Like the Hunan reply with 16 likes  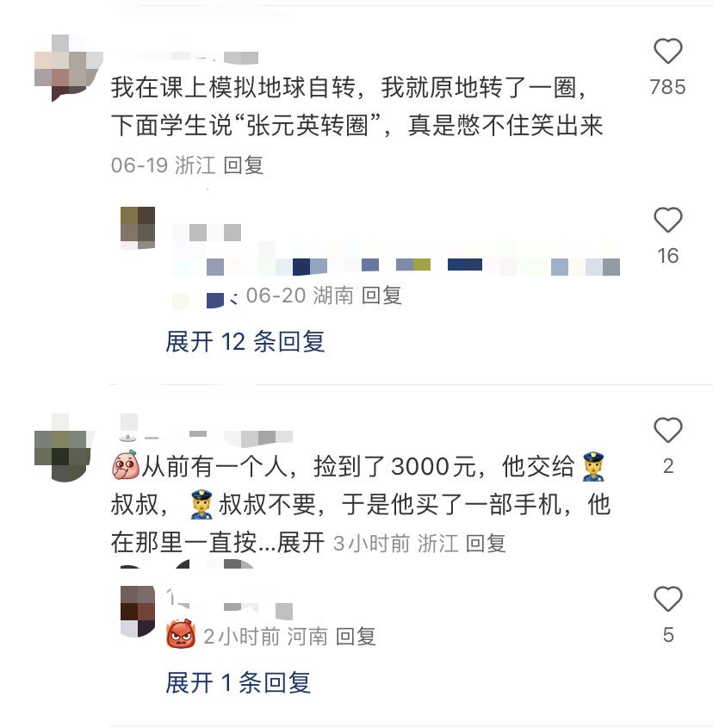pos(667,220)
